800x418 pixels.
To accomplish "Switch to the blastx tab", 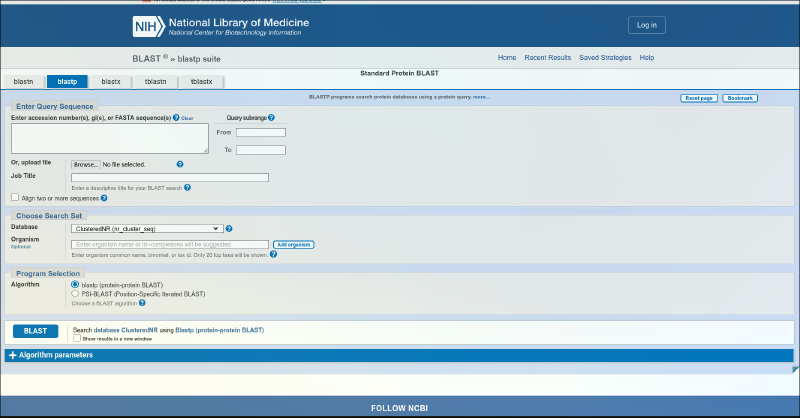I will (111, 82).
